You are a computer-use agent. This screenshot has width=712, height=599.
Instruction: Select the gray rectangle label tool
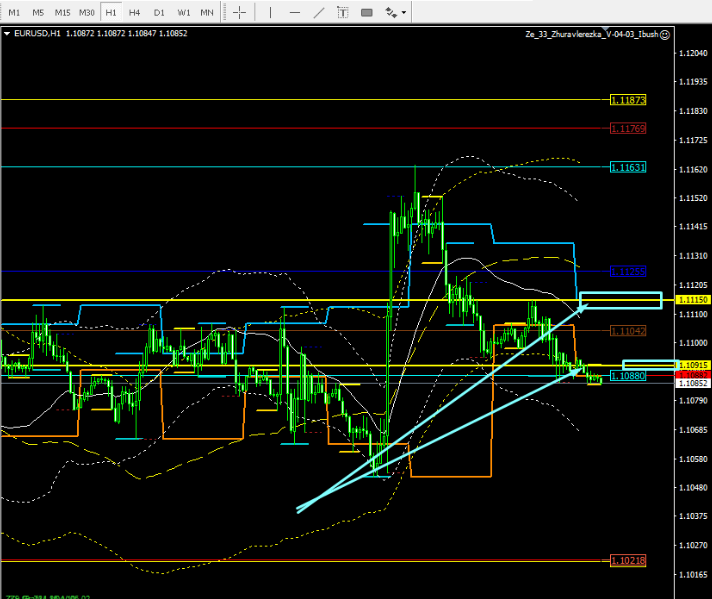(366, 12)
